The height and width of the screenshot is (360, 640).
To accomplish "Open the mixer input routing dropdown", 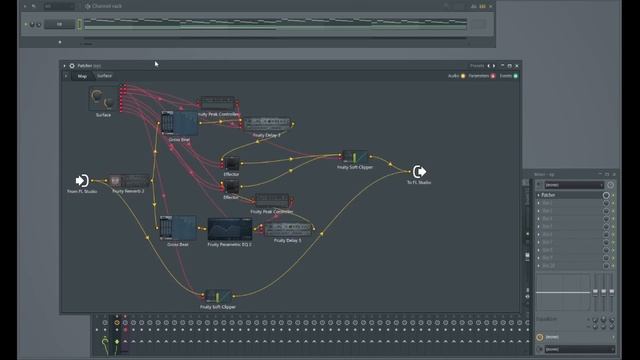I will [x=574, y=185].
